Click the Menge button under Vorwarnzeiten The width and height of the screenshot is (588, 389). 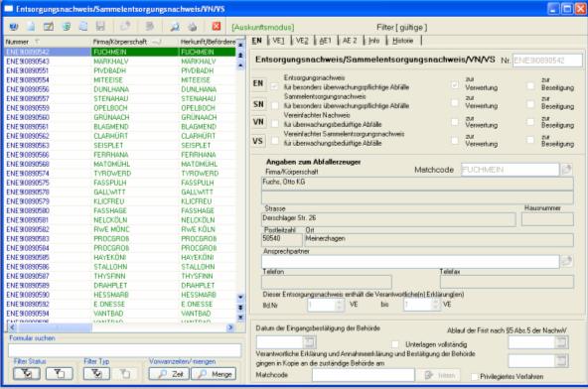point(214,374)
